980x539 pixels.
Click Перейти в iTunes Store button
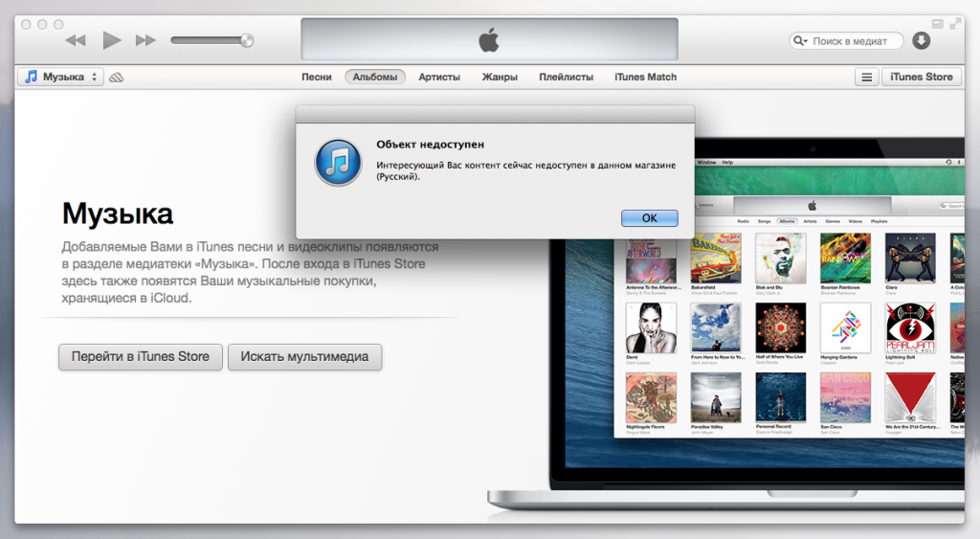click(141, 357)
